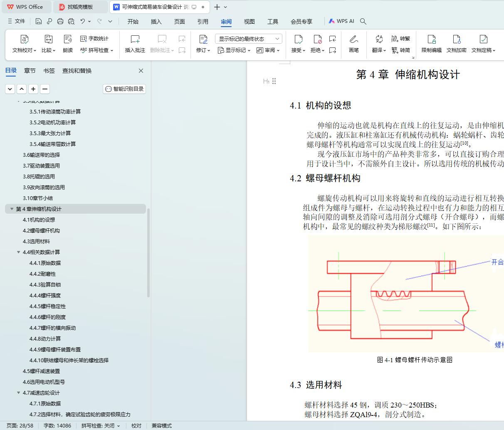Click the 兼容模式 status item
Screen dimensions: 504x430
[162, 426]
